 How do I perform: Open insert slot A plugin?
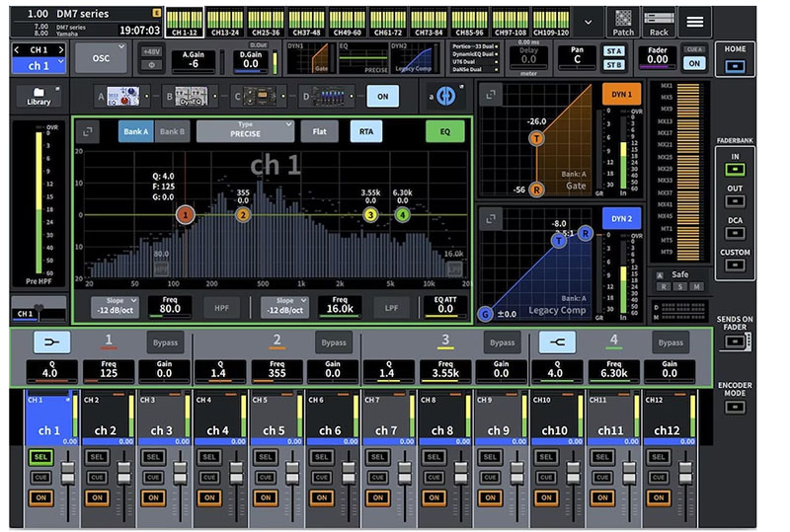tap(122, 96)
